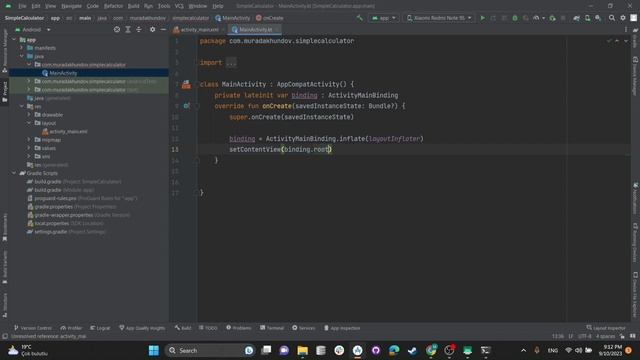Click the Make Project hammer icon

(360, 18)
